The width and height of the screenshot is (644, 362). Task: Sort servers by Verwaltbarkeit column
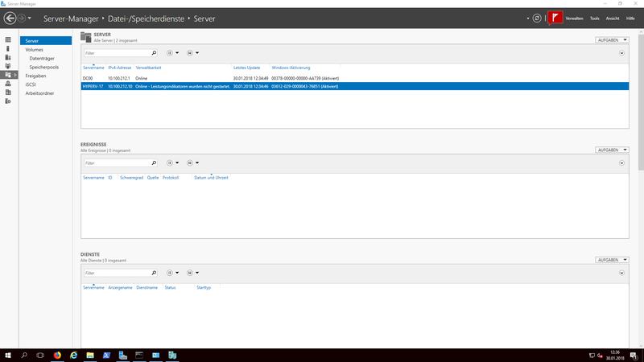click(148, 68)
